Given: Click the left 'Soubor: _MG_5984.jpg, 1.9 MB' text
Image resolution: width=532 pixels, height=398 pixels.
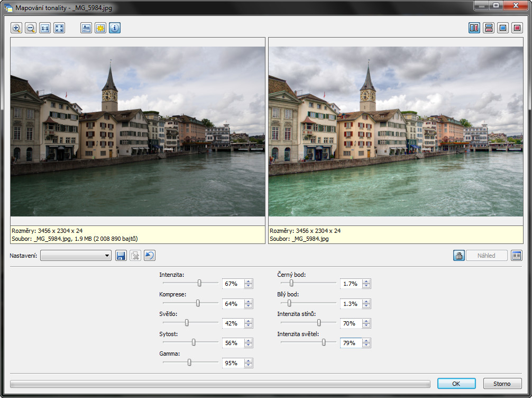Looking at the screenshot, I should (75, 239).
